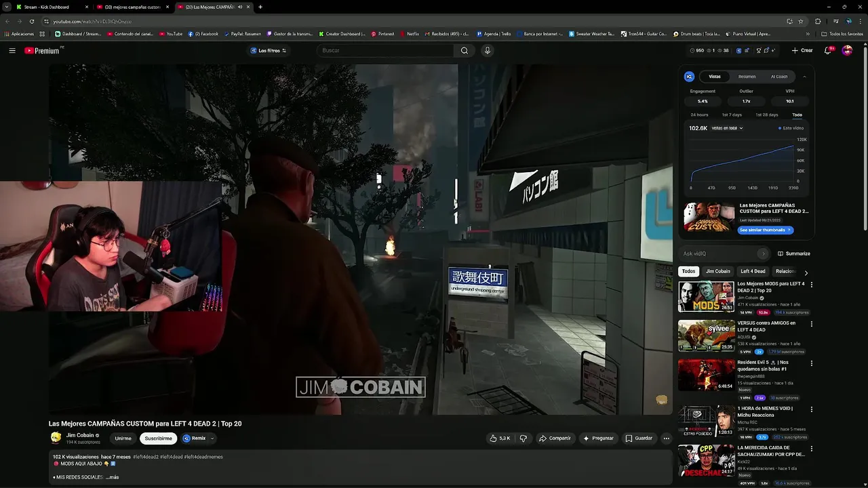Open YouTube bookmark in bookmarks bar
The height and width of the screenshot is (488, 868).
click(171, 33)
